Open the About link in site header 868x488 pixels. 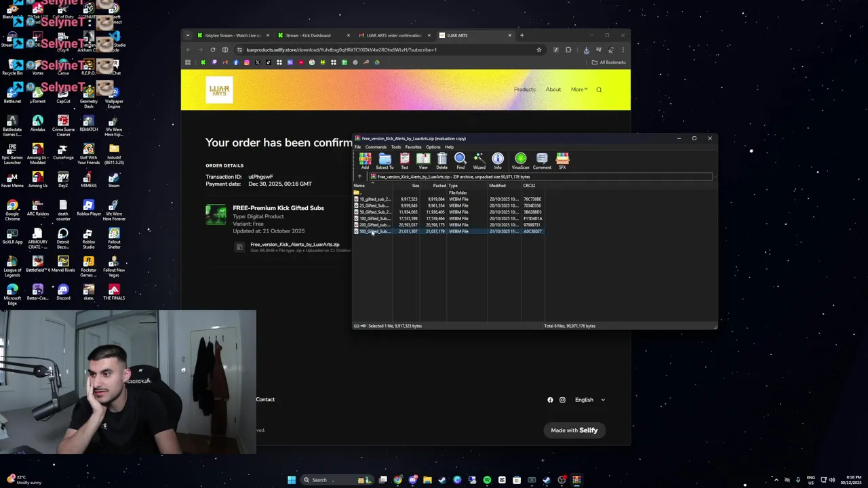(553, 89)
